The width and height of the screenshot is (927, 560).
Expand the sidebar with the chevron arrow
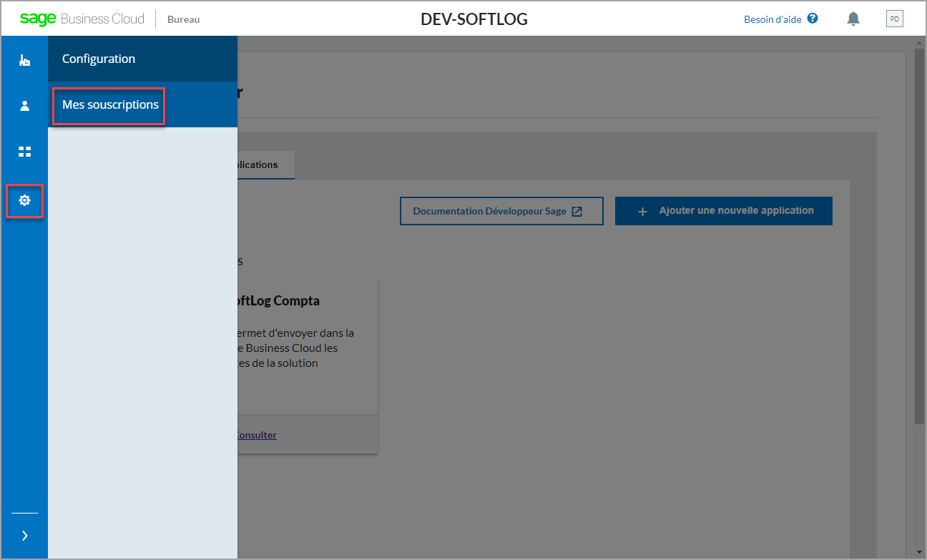tap(24, 536)
